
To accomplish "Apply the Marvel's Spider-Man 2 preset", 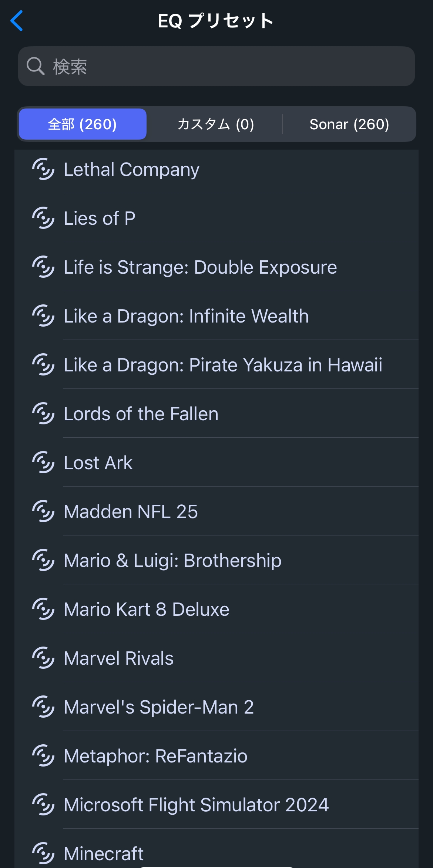I will click(x=159, y=707).
